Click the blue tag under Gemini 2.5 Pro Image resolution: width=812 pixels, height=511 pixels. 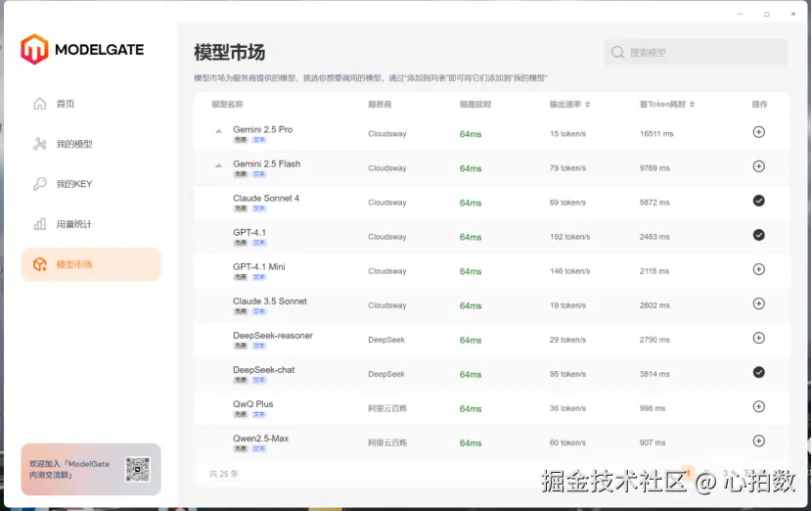click(259, 140)
